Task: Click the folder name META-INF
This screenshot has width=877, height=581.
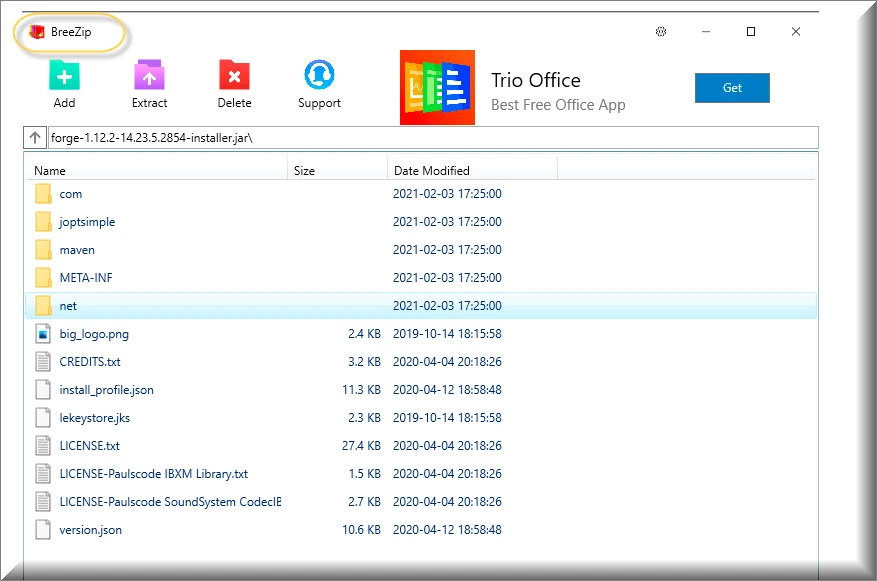Action: tap(86, 278)
